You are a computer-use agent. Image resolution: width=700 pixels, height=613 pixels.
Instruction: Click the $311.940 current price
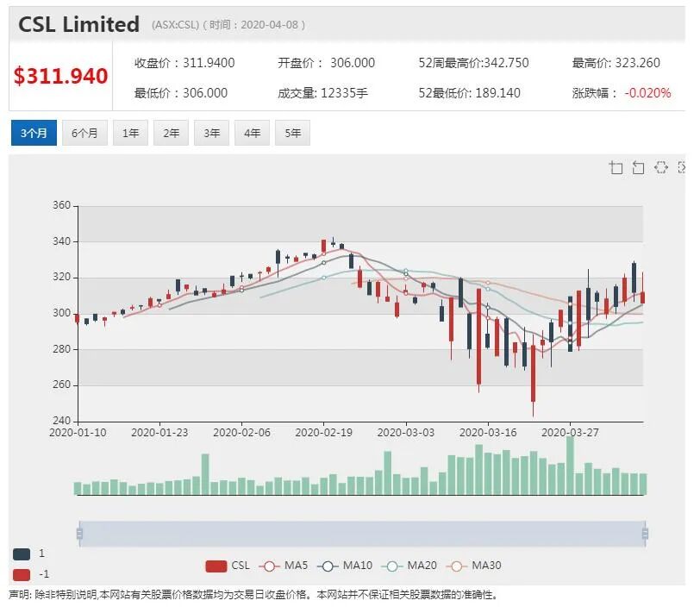pyautogui.click(x=60, y=76)
